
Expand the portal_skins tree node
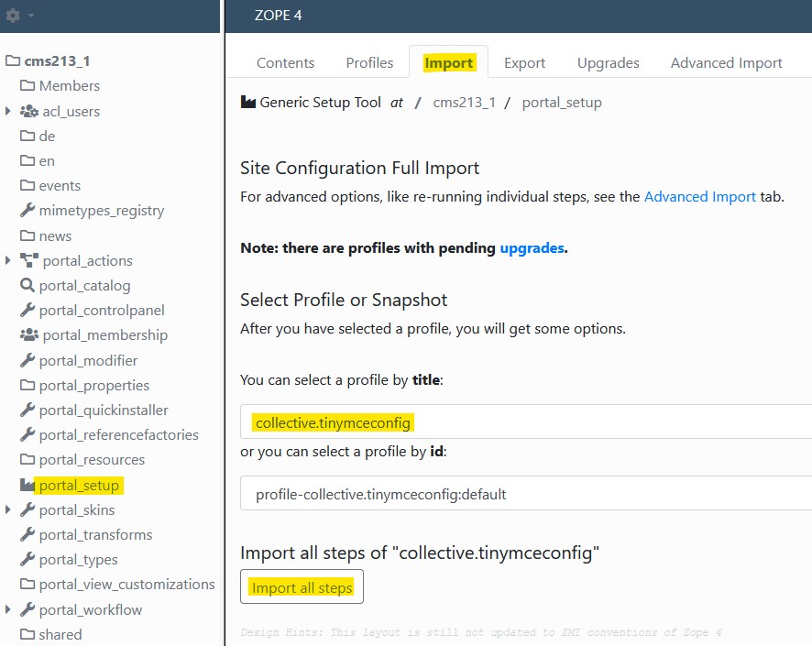point(8,509)
